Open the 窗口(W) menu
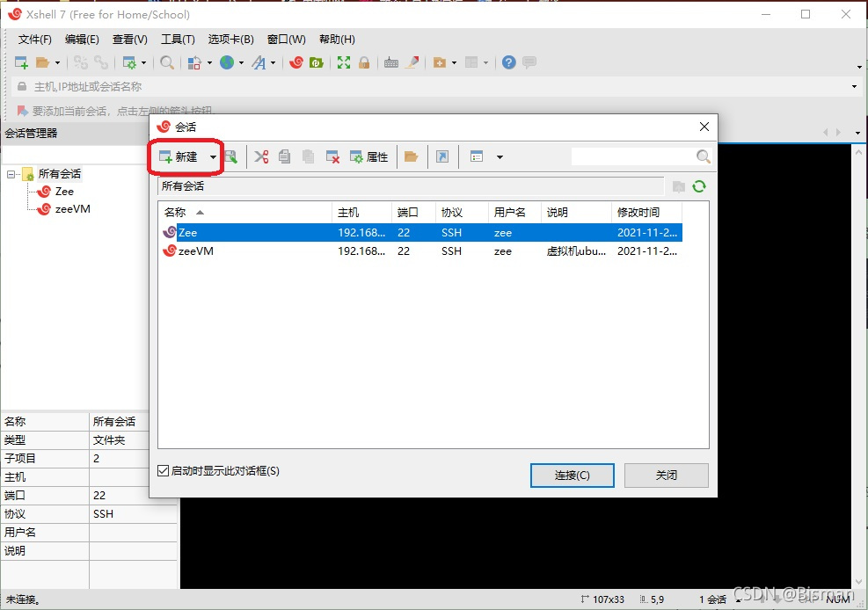Screen dimensions: 868x610 (286, 40)
